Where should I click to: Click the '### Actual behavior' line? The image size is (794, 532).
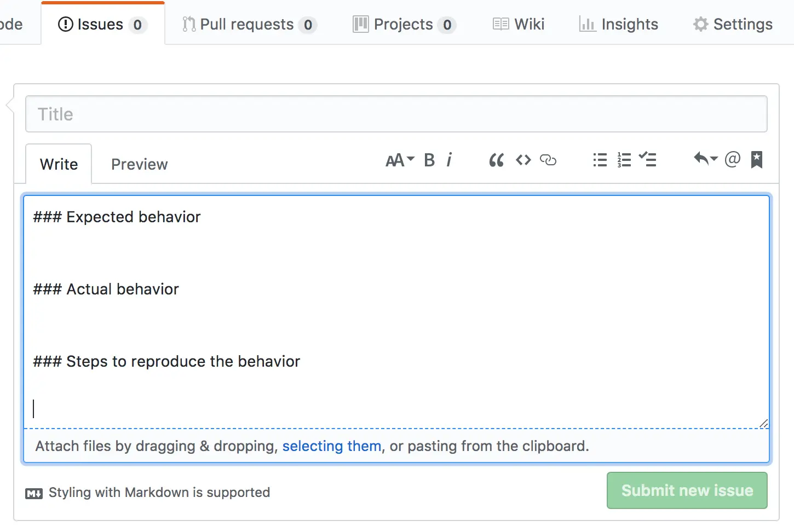106,289
